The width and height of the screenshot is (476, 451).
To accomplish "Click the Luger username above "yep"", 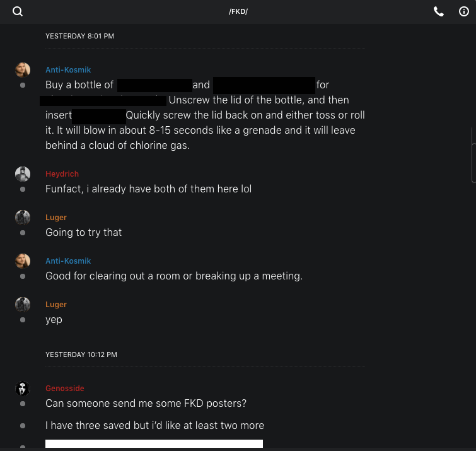I will pos(56,305).
